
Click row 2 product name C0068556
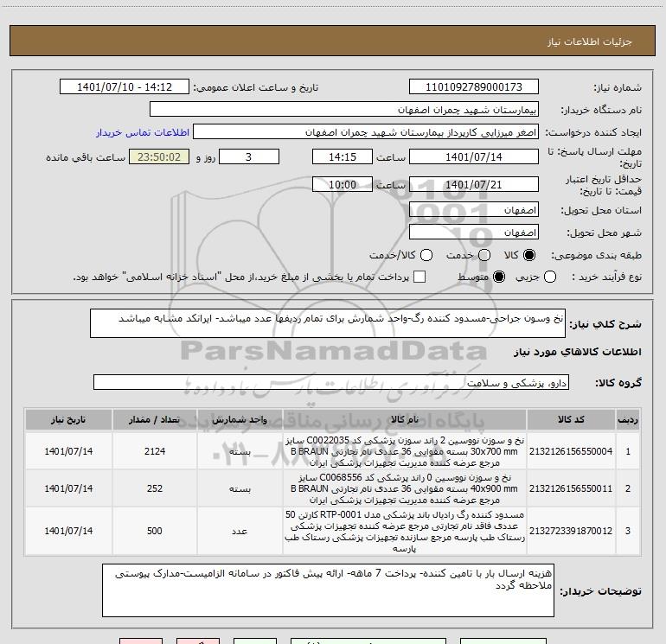[405, 488]
